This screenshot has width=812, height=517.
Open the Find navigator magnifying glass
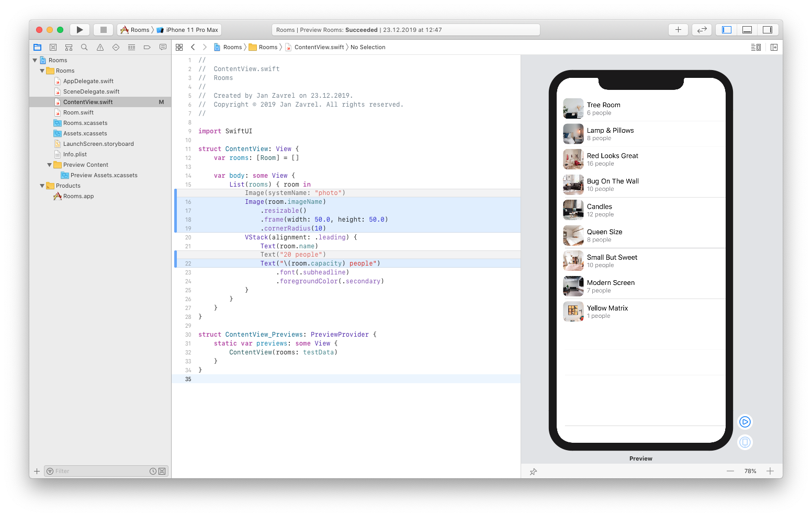(84, 47)
